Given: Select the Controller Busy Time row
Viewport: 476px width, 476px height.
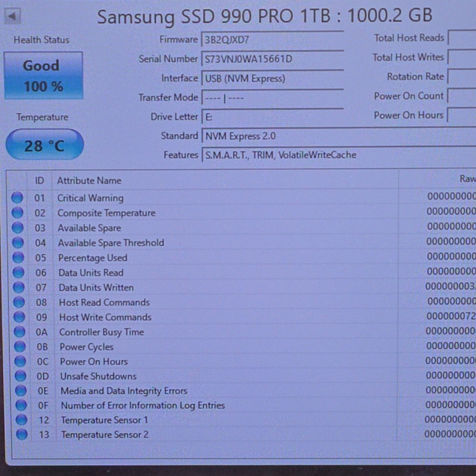Looking at the screenshot, I should [244, 332].
